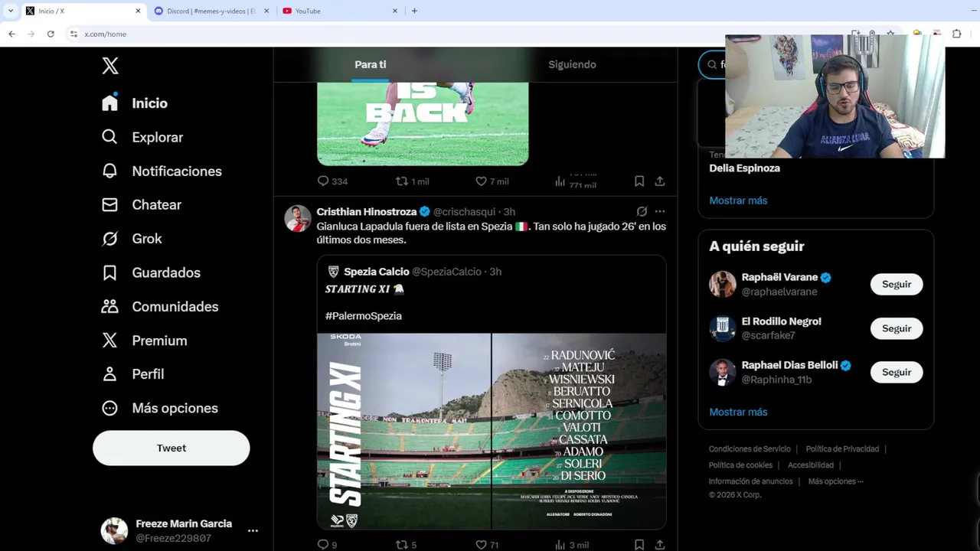Image resolution: width=980 pixels, height=551 pixels.
Task: Click the #PalermoSpezia hashtag
Action: [364, 315]
